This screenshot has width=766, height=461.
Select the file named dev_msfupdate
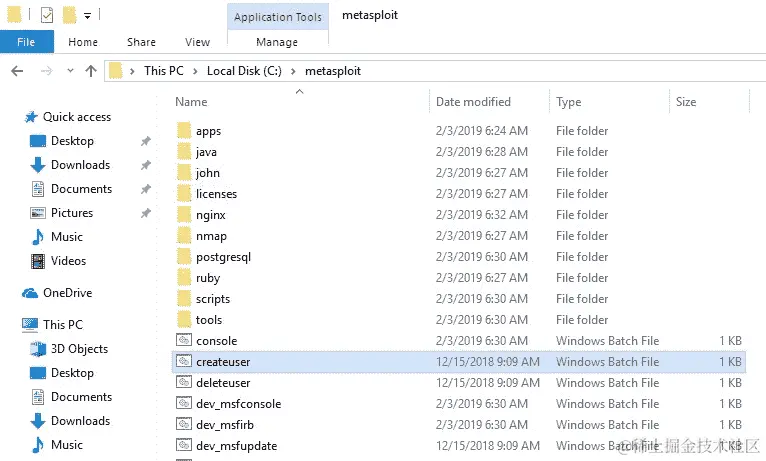point(236,446)
